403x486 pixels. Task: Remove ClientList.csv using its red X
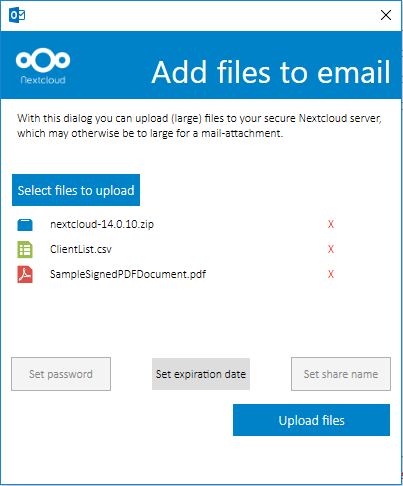click(x=331, y=249)
